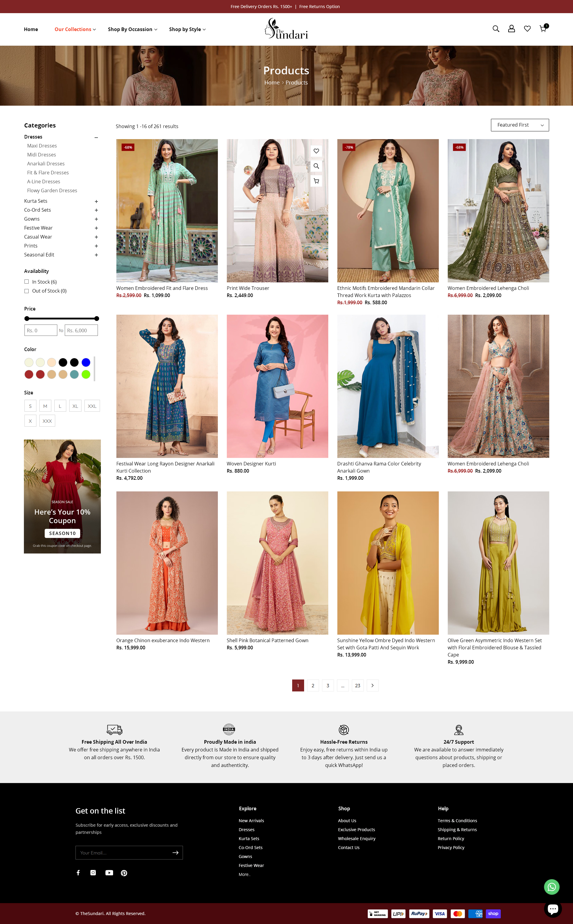Viewport: 573px width, 924px height.
Task: Open the wishlist heart in header
Action: tap(527, 29)
